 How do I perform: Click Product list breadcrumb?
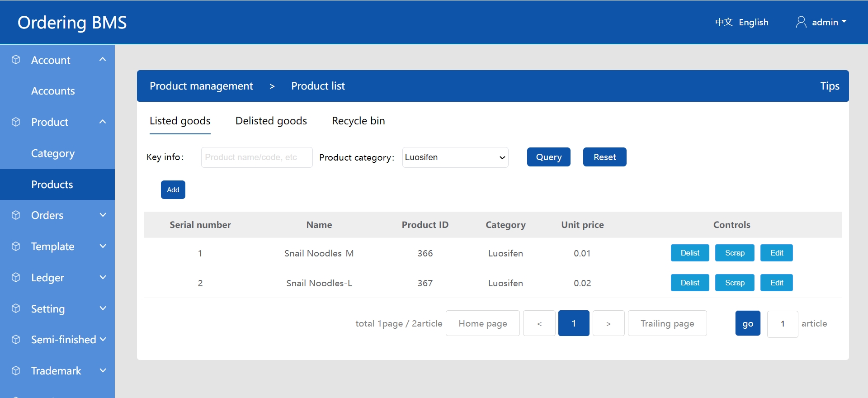pos(318,86)
